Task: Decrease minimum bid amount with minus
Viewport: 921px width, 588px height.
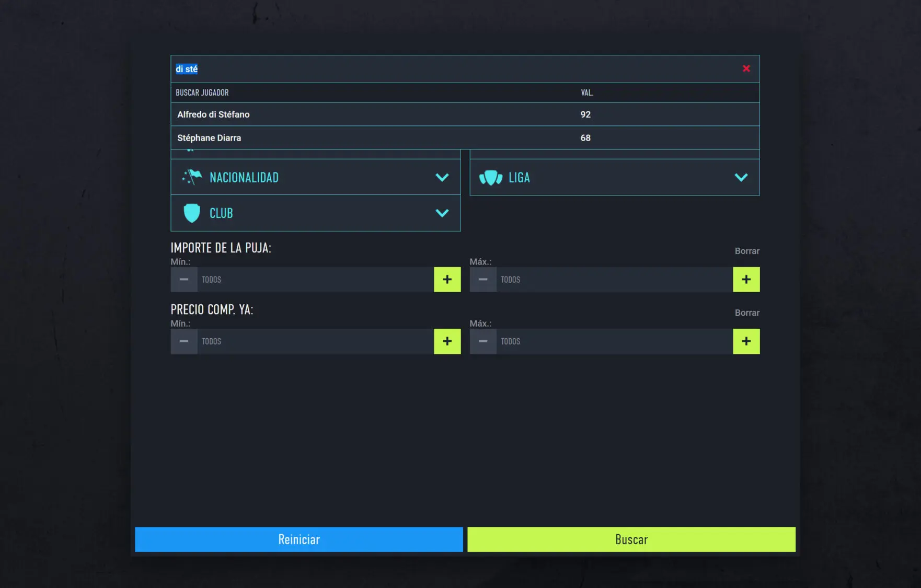Action: (x=184, y=280)
